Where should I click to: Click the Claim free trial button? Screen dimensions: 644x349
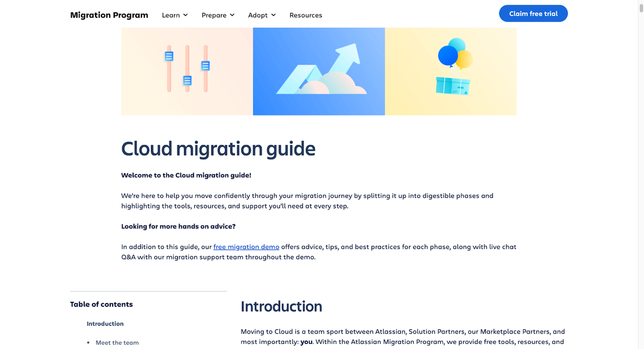pyautogui.click(x=533, y=13)
